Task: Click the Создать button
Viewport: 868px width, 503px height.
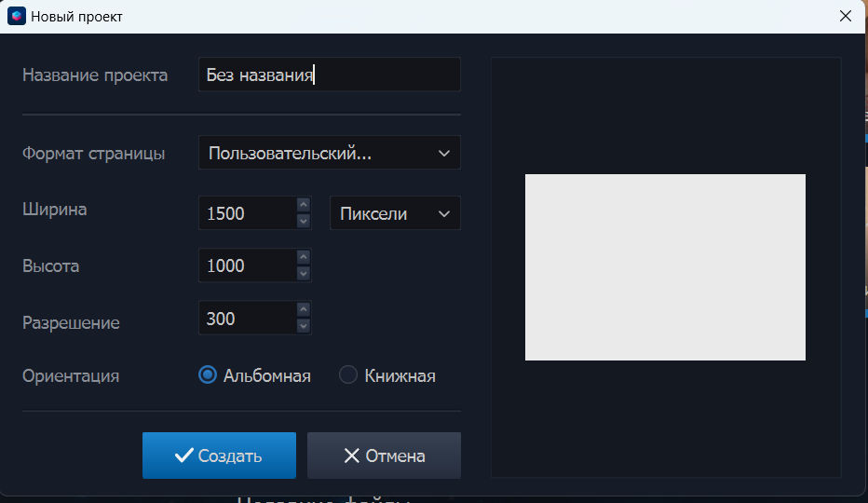Action: tap(219, 455)
